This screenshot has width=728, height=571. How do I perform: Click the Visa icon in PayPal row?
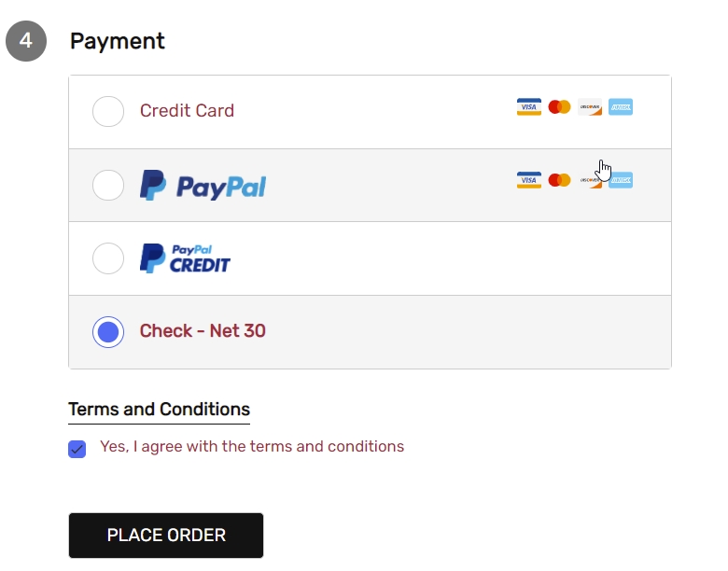pos(529,180)
